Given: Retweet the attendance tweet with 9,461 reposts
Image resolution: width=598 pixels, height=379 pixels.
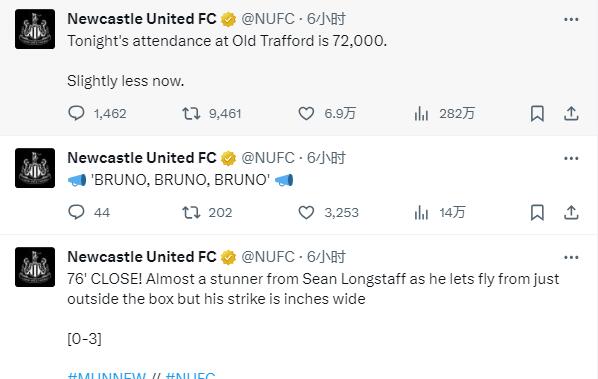Looking at the screenshot, I should point(191,113).
